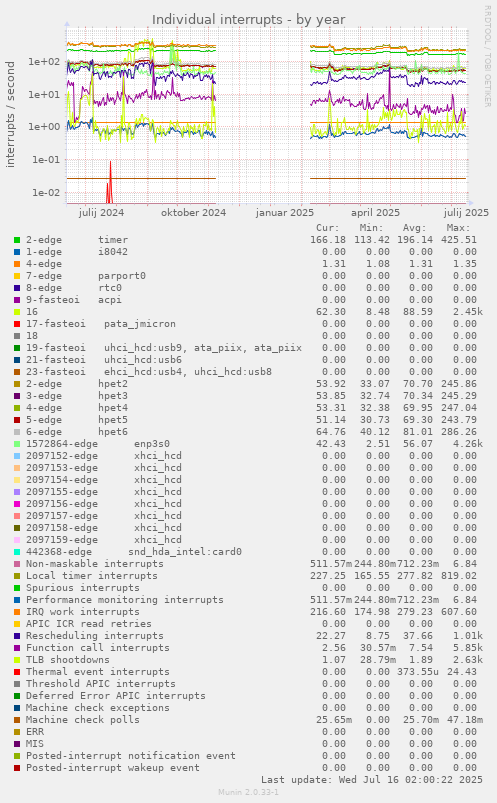Image resolution: width=497 pixels, height=803 pixels.
Task: Click the Thermal event interrupts color swatch
Action: [x=17, y=671]
